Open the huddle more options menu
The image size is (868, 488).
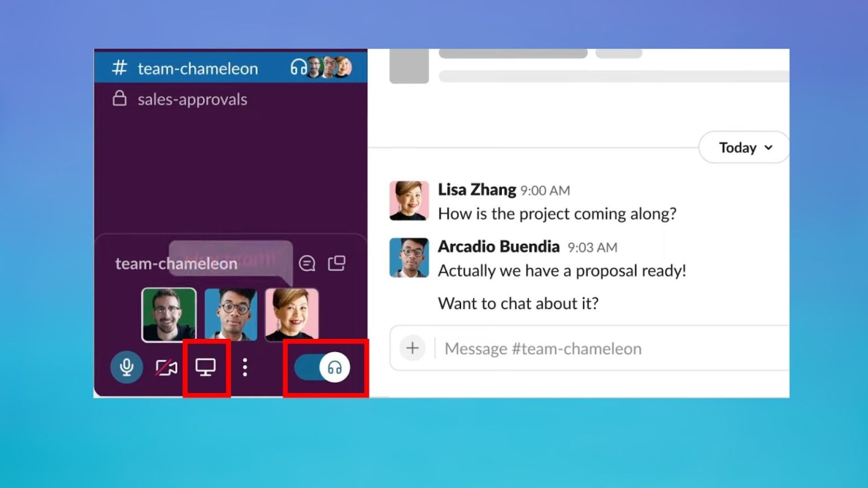pos(245,367)
